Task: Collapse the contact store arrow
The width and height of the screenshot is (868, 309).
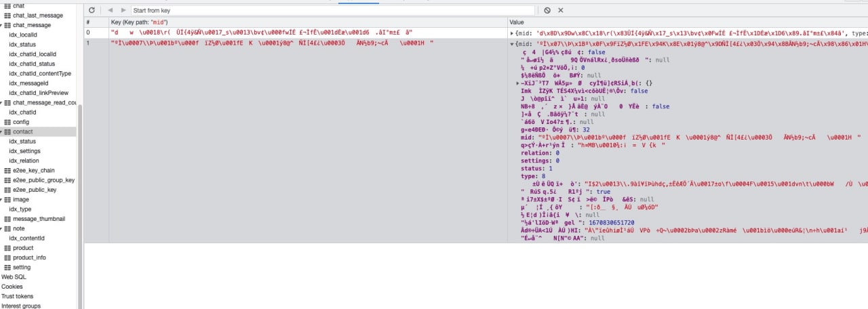Action: [2, 131]
